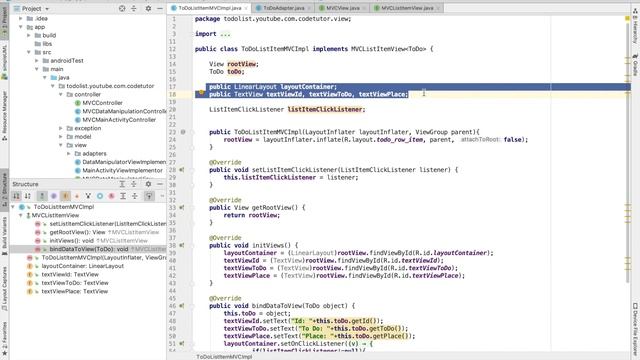The image size is (640, 360).
Task: Switch to ToDoAdapter.java tab
Action: pyautogui.click(x=283, y=8)
